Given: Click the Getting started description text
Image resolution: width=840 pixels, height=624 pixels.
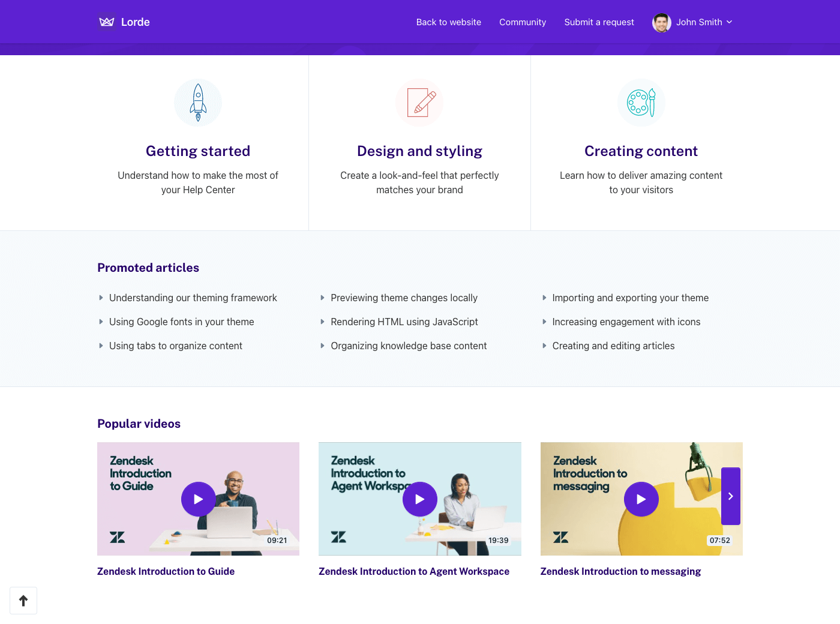Looking at the screenshot, I should [198, 182].
